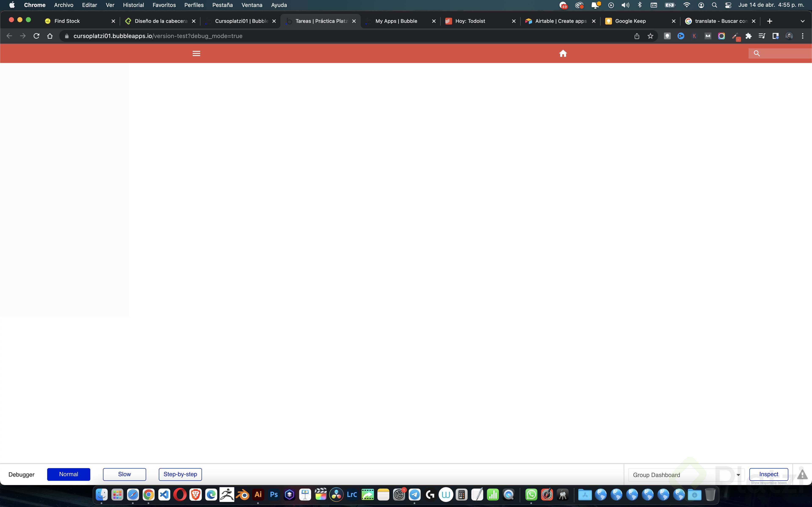Bookmark the page with the star icon
The width and height of the screenshot is (812, 507).
pyautogui.click(x=650, y=36)
